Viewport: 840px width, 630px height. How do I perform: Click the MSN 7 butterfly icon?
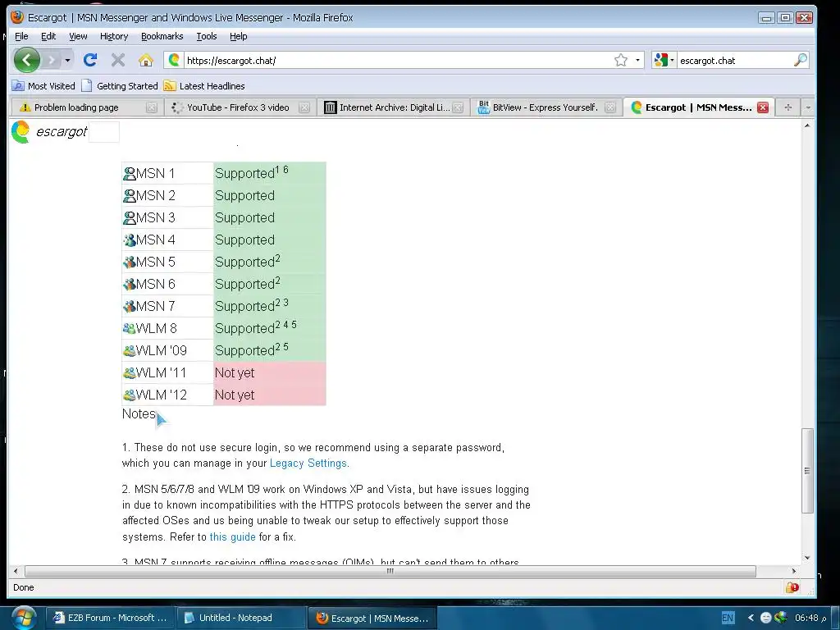point(129,307)
